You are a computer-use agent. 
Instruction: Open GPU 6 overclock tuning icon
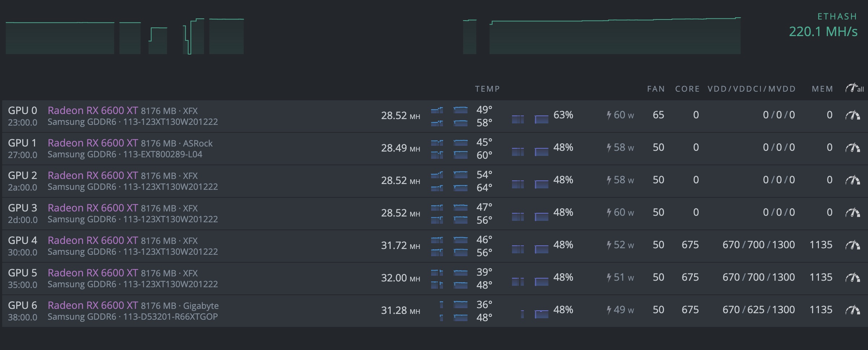(x=852, y=310)
